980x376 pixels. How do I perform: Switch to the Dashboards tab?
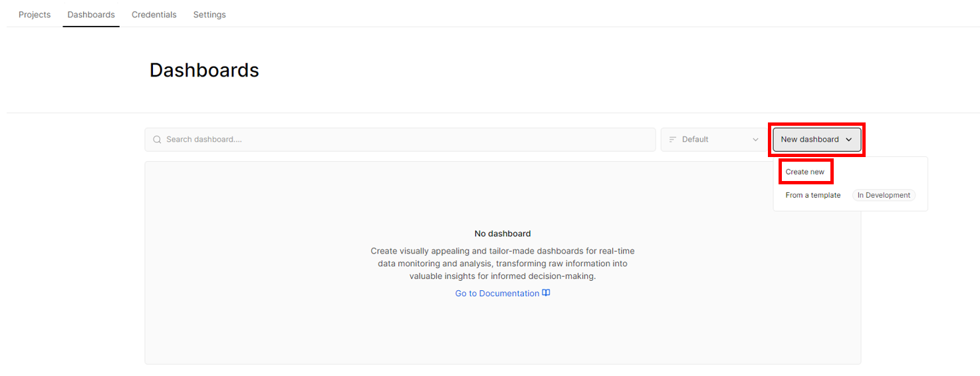tap(91, 15)
